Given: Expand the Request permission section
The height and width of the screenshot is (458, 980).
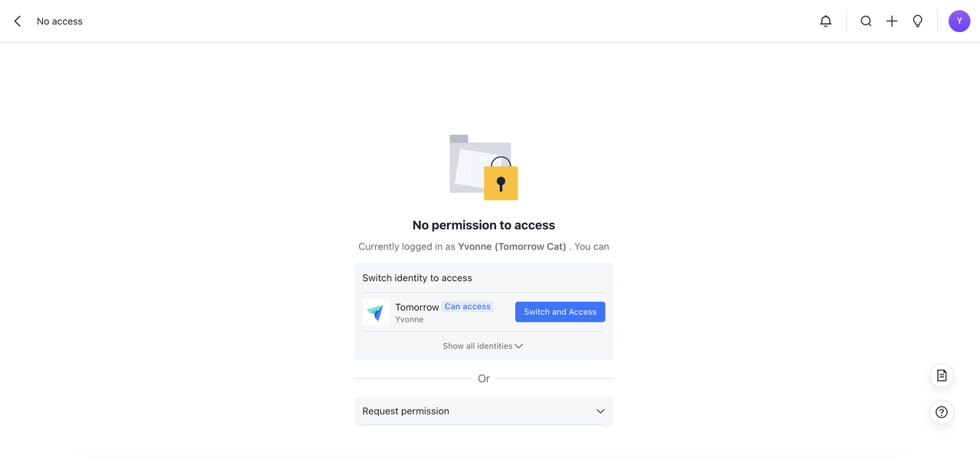Looking at the screenshot, I should pos(483,411).
